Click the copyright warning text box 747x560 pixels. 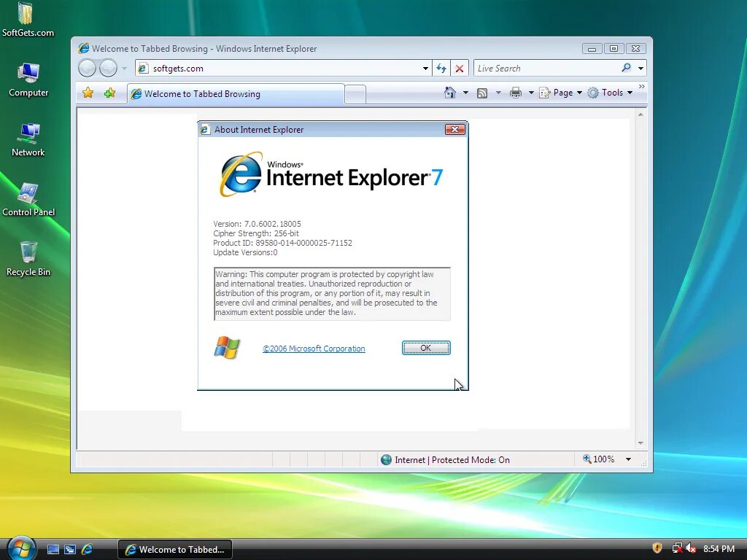[x=332, y=294]
